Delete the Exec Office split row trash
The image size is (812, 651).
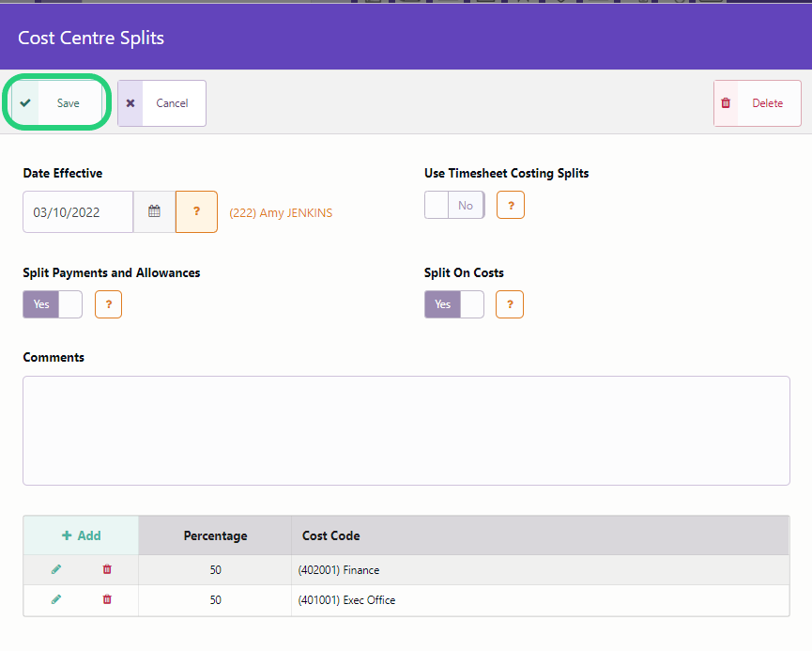tap(107, 599)
